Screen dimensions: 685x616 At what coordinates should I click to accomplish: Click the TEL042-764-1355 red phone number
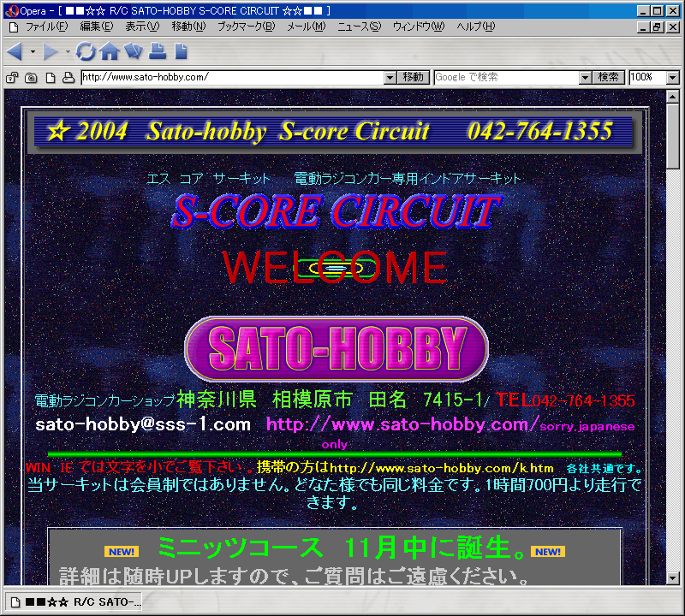pyautogui.click(x=565, y=400)
